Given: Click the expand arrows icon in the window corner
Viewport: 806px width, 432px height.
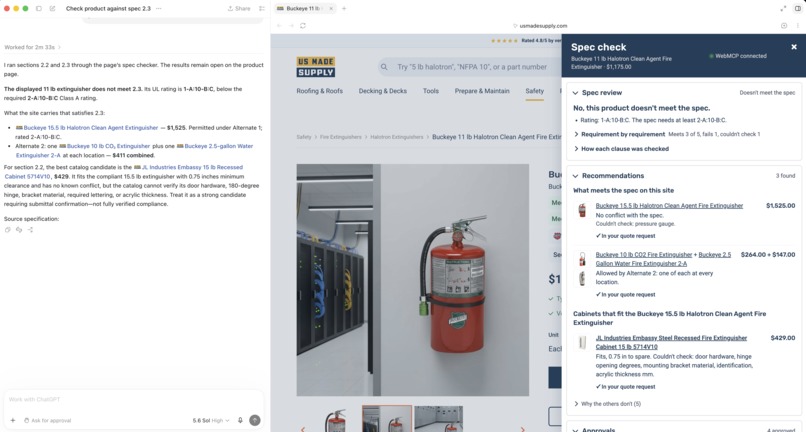Looking at the screenshot, I should click(x=783, y=8).
